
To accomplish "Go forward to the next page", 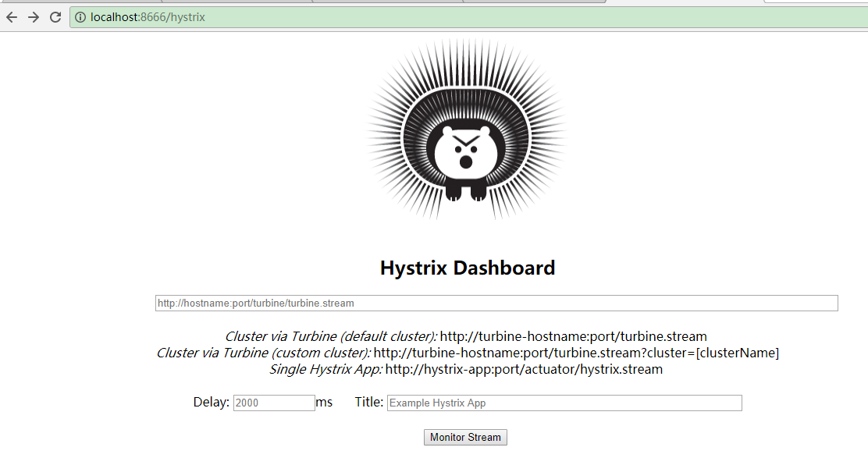I will [34, 17].
